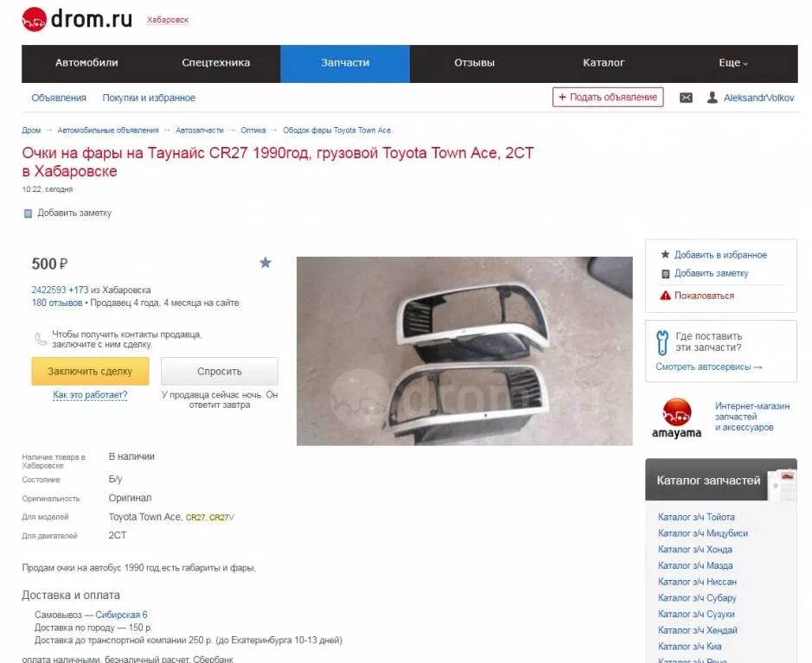Open the Каталог з/ч Тойота link
This screenshot has width=812, height=663.
(x=696, y=517)
